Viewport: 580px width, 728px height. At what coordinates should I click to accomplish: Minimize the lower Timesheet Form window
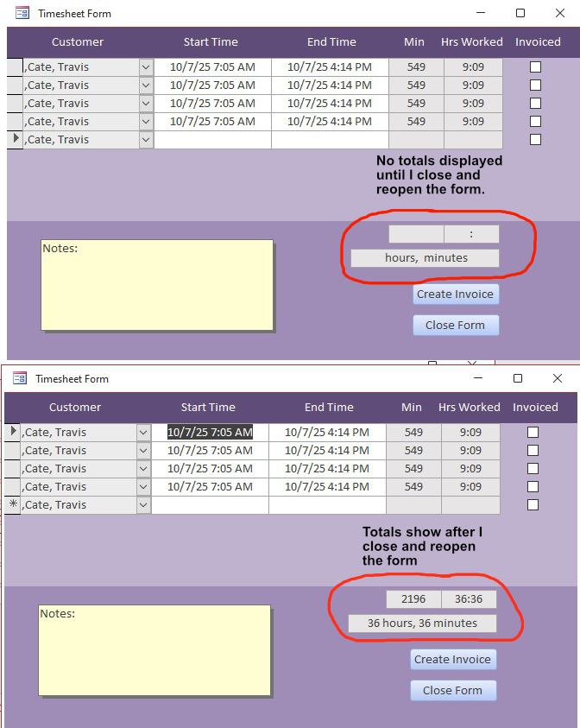point(478,378)
